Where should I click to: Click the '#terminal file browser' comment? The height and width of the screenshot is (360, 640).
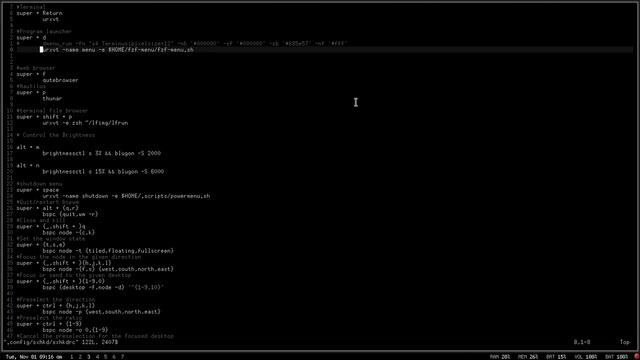[52, 111]
